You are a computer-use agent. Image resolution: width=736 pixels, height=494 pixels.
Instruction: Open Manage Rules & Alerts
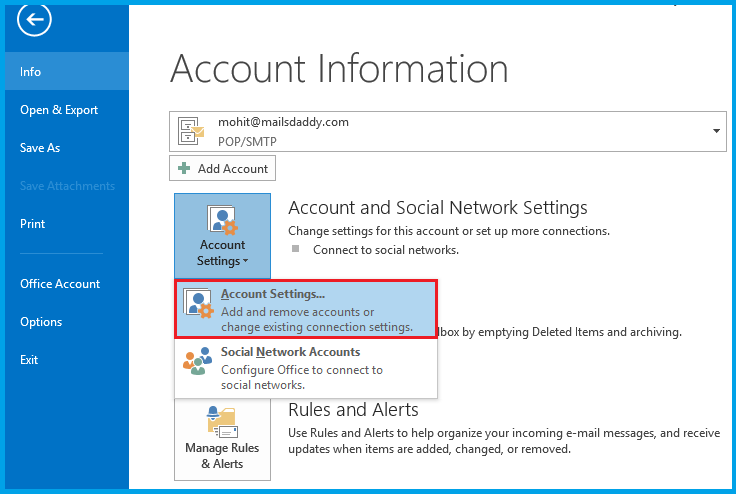222,439
